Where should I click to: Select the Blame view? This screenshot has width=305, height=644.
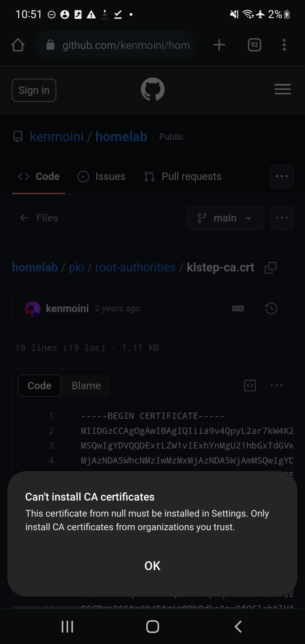coord(86,386)
